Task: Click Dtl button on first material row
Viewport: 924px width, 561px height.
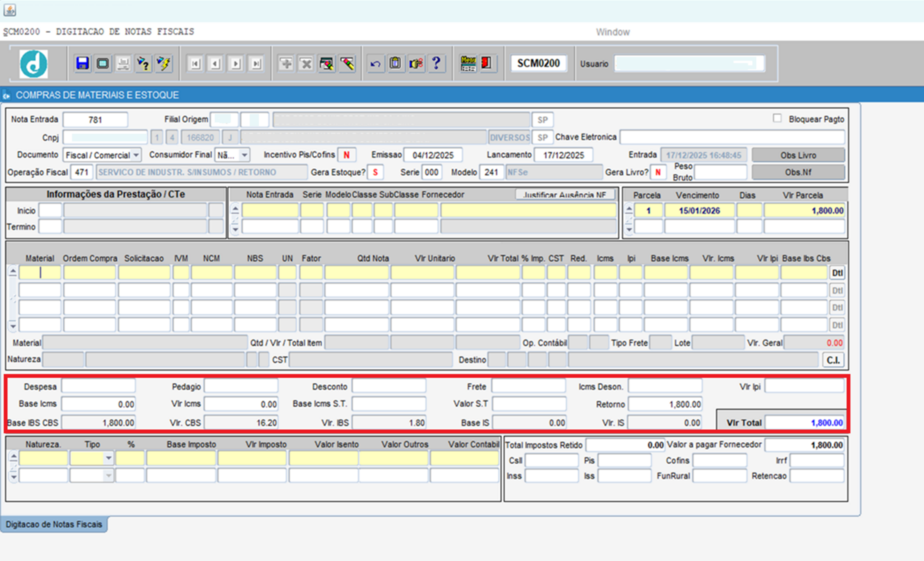Action: tap(837, 273)
